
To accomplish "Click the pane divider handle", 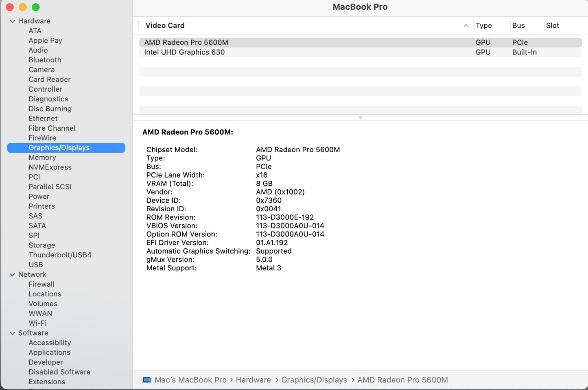I will (x=360, y=118).
